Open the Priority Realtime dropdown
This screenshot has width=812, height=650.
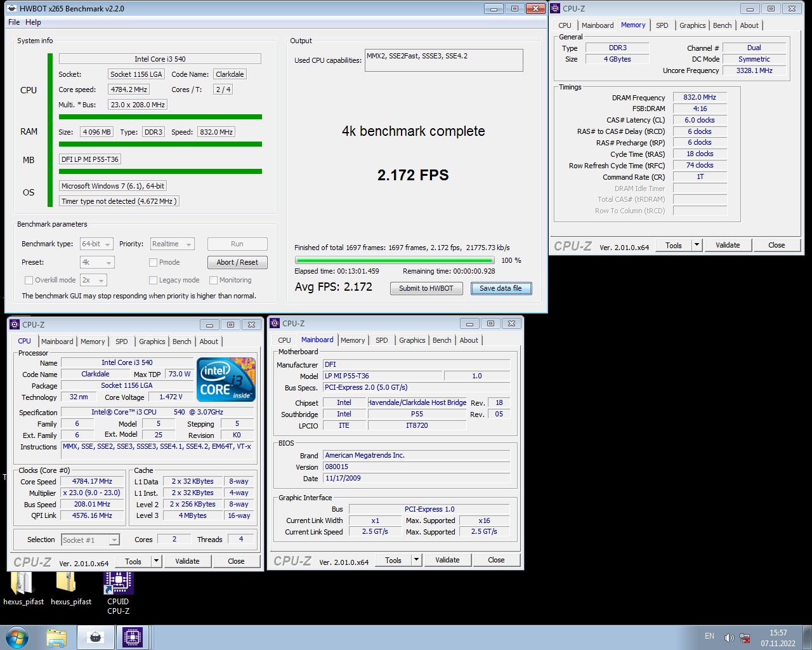[x=172, y=244]
